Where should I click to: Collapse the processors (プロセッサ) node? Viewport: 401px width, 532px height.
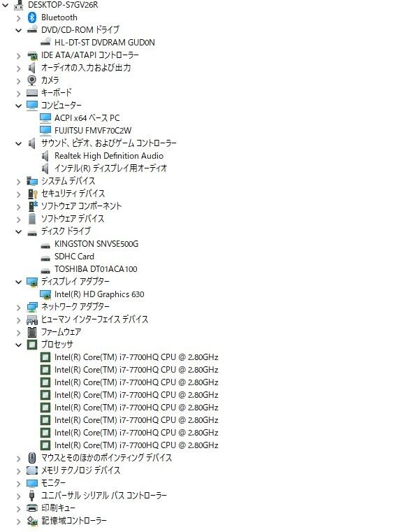pos(18,345)
